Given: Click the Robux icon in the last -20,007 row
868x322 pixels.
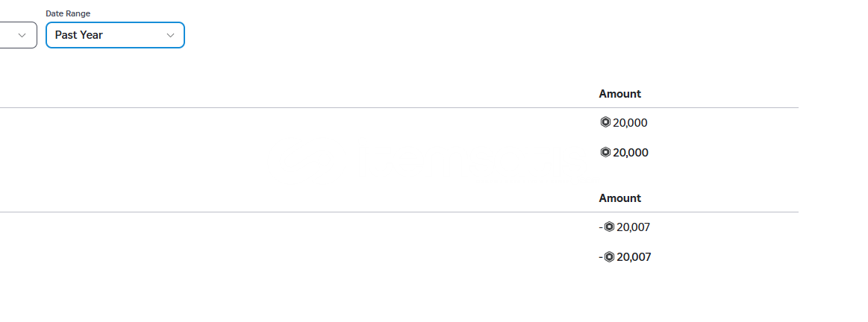Looking at the screenshot, I should (x=610, y=256).
